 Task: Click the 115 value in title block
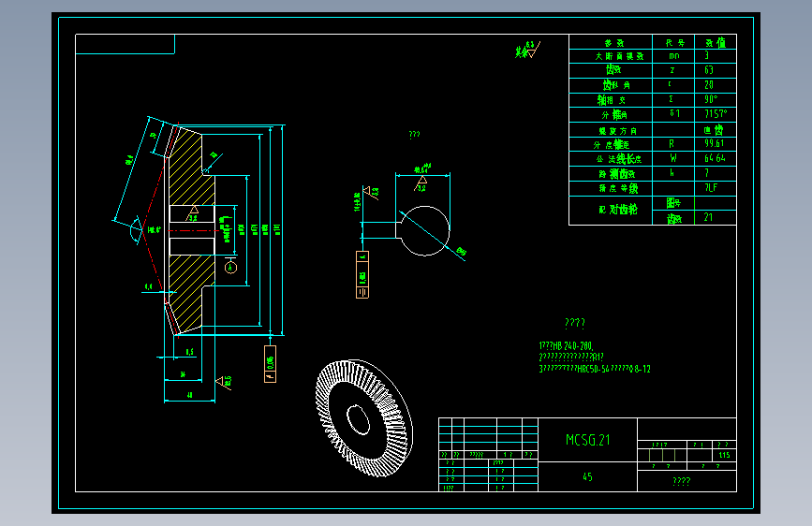pyautogui.click(x=724, y=455)
